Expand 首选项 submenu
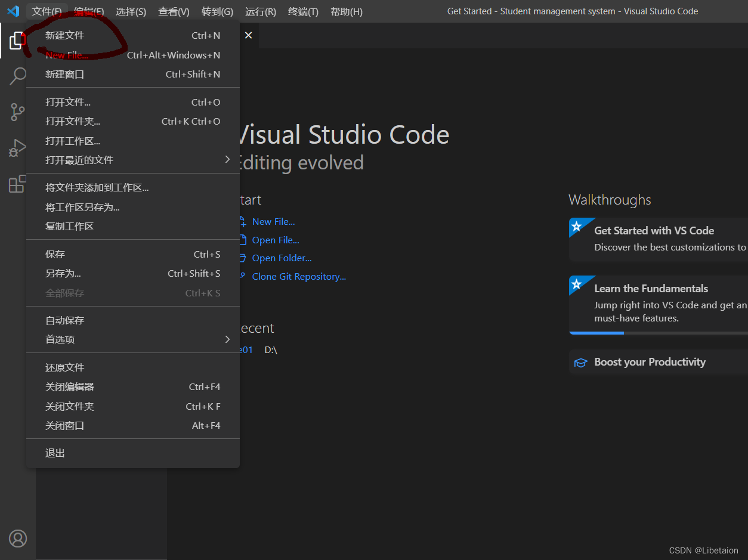This screenshot has height=560, width=748. pyautogui.click(x=133, y=339)
